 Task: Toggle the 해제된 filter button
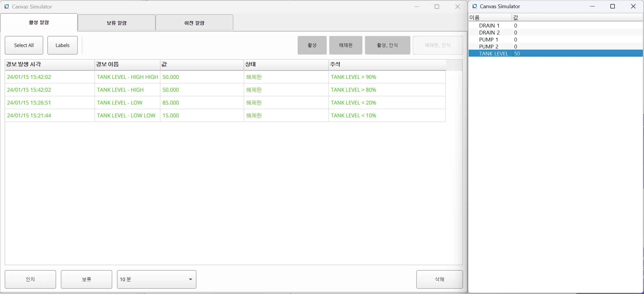[346, 45]
